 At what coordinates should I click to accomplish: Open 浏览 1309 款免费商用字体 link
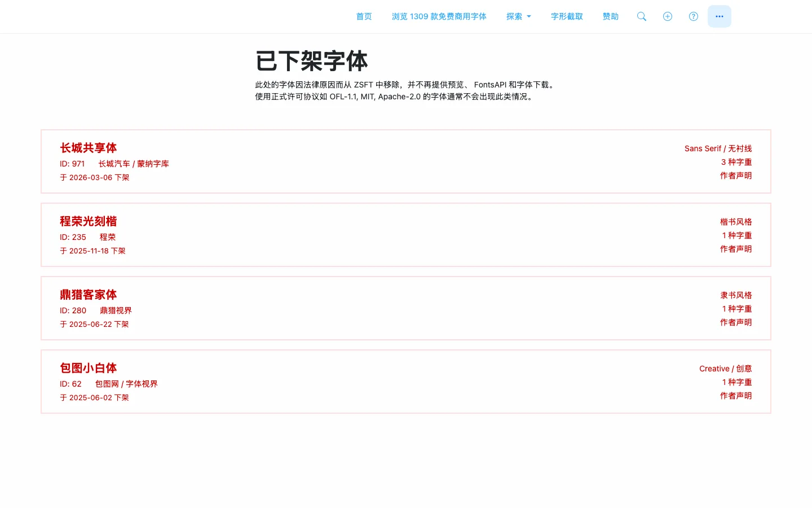tap(439, 16)
